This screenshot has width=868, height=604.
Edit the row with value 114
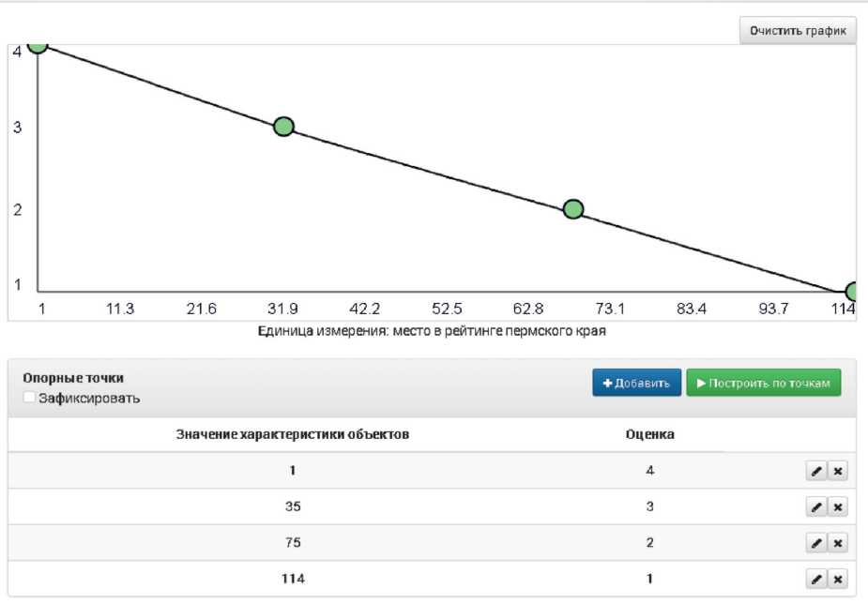pyautogui.click(x=816, y=580)
